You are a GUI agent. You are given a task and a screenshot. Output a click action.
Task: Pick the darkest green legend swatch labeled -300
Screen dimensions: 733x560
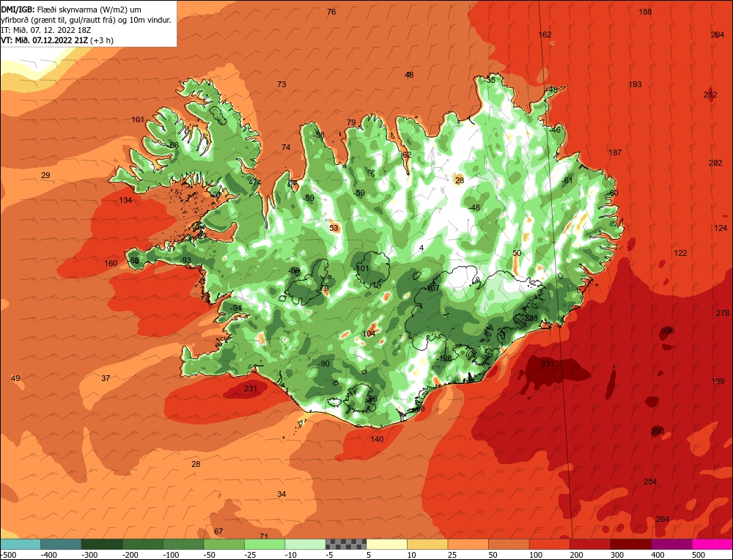pyautogui.click(x=102, y=544)
